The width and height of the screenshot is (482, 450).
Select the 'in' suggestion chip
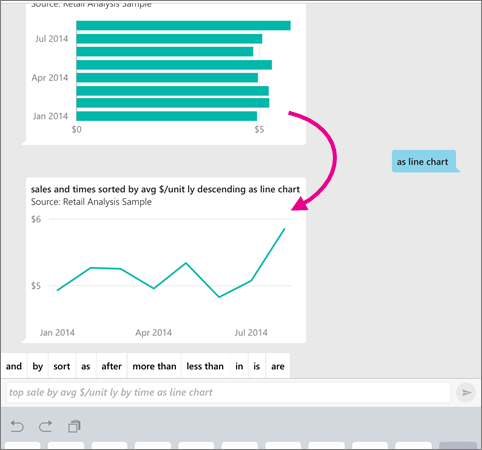pyautogui.click(x=239, y=366)
